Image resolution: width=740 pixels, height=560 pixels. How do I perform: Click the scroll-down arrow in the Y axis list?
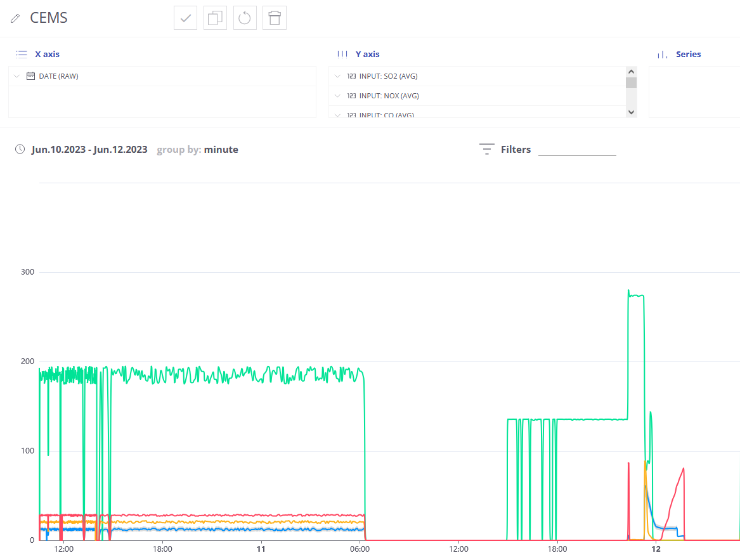pyautogui.click(x=631, y=111)
